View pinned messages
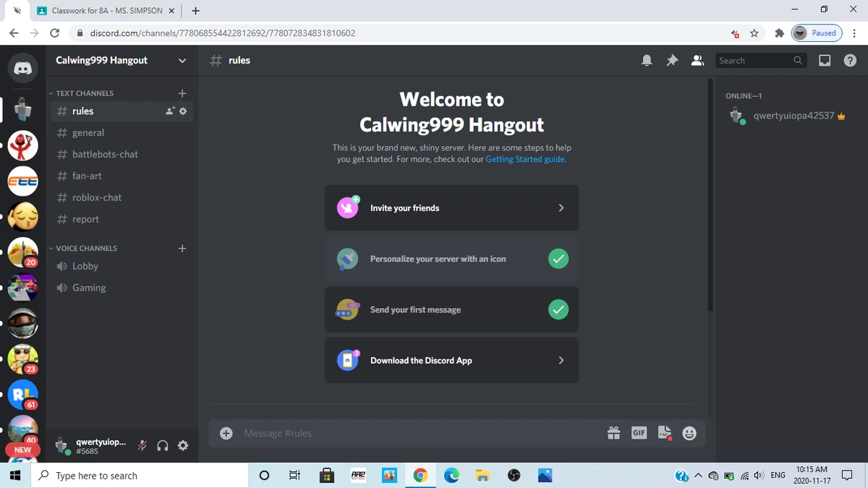The height and width of the screenshot is (488, 868). tap(672, 60)
